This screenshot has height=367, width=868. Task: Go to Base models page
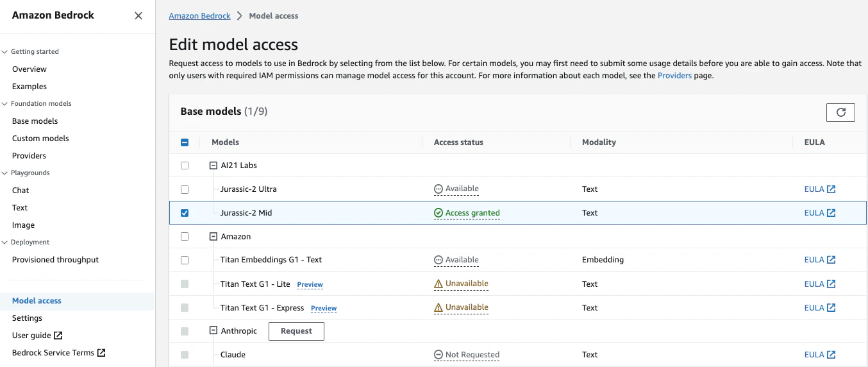coord(35,121)
